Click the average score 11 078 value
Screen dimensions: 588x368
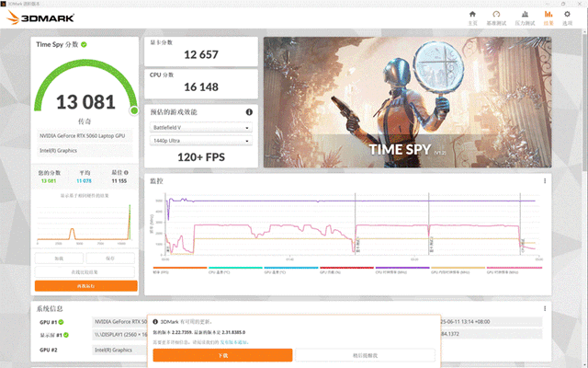tap(84, 181)
